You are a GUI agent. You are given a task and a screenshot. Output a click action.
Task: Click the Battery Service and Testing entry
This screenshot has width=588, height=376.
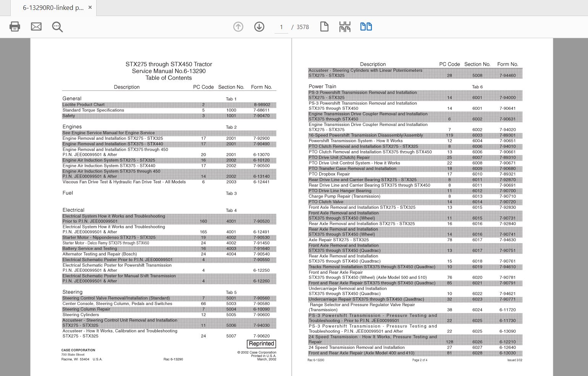[90, 249]
